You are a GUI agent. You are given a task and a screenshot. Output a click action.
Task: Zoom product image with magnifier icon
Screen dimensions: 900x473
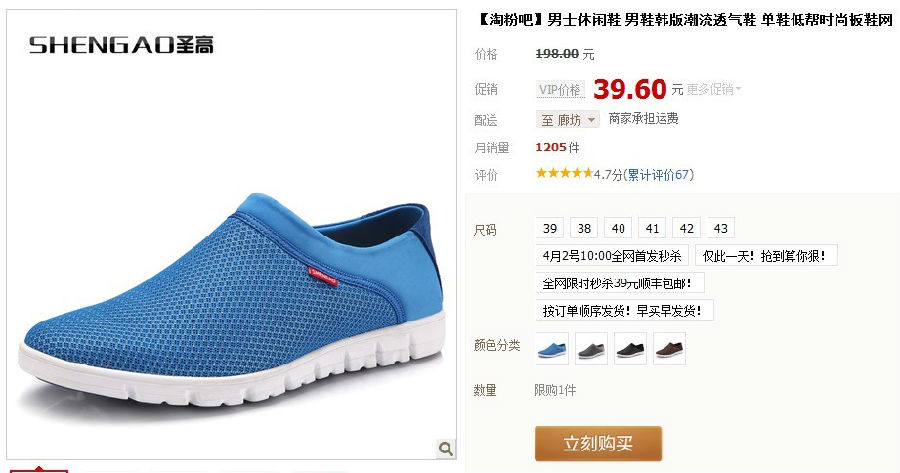[445, 448]
